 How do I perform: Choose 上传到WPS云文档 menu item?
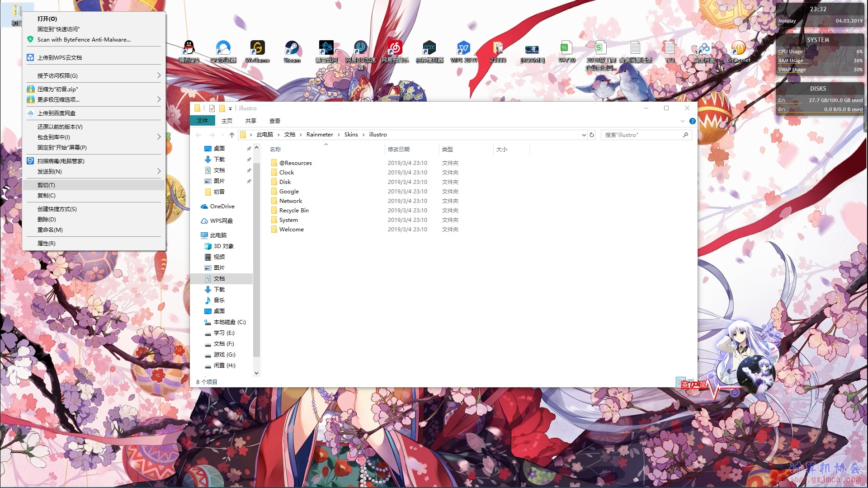94,57
